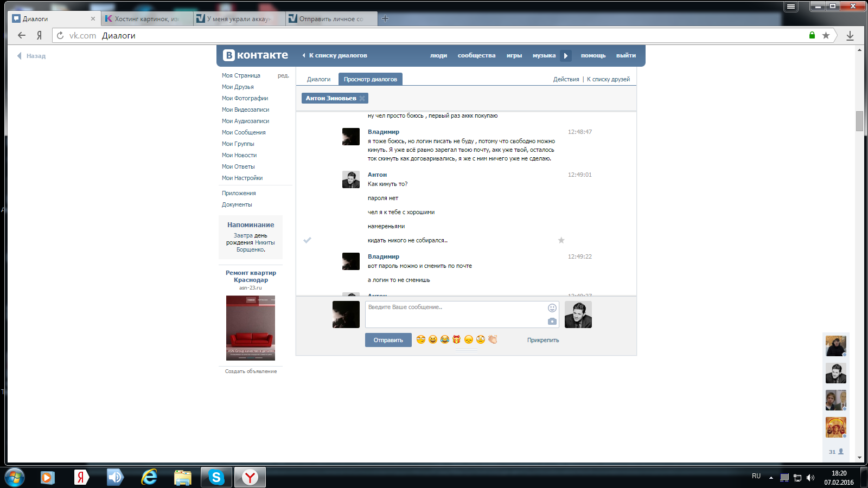Open игры in the top navigation

click(x=514, y=55)
